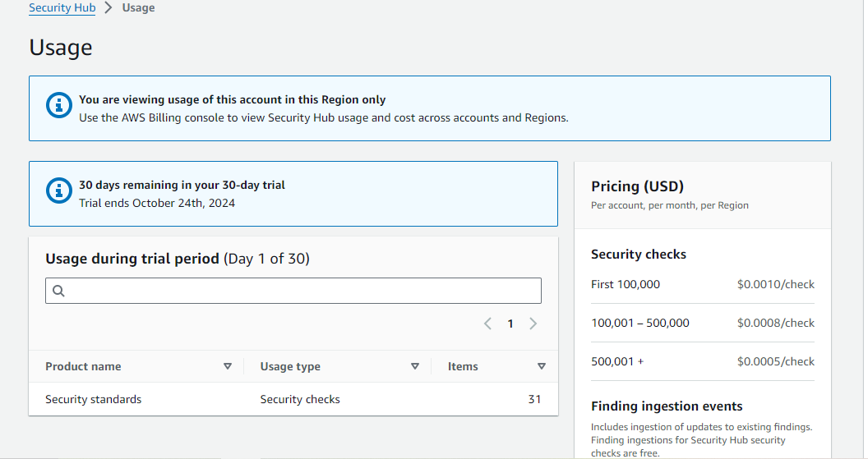Sort by Usage type column arrow
The height and width of the screenshot is (459, 868).
point(415,367)
